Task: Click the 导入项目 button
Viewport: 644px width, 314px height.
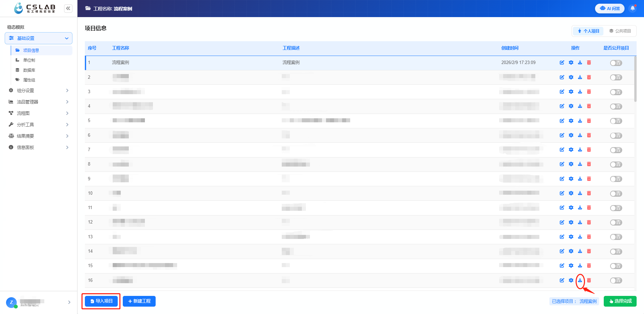Action: click(101, 301)
